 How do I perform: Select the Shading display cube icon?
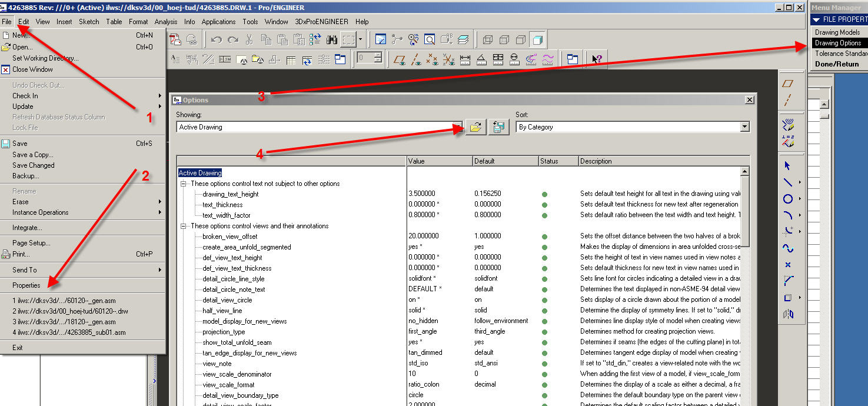(537, 39)
